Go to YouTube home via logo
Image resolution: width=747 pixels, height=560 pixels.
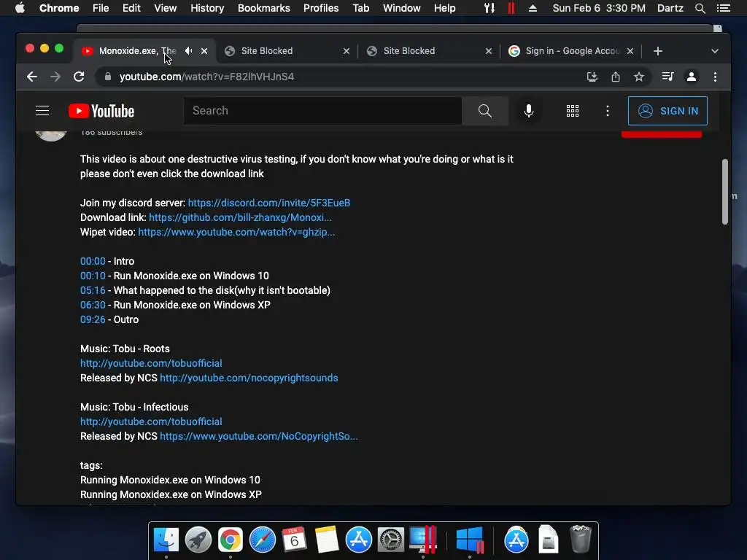(x=101, y=111)
